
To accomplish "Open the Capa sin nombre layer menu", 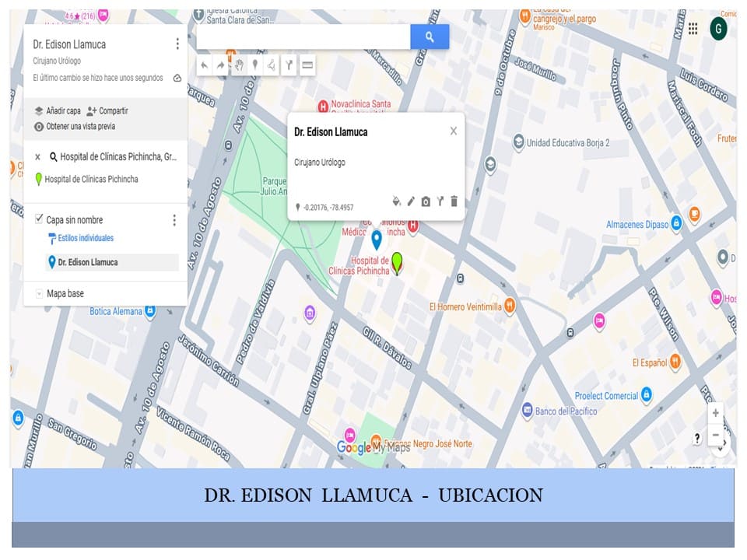I will pos(174,220).
